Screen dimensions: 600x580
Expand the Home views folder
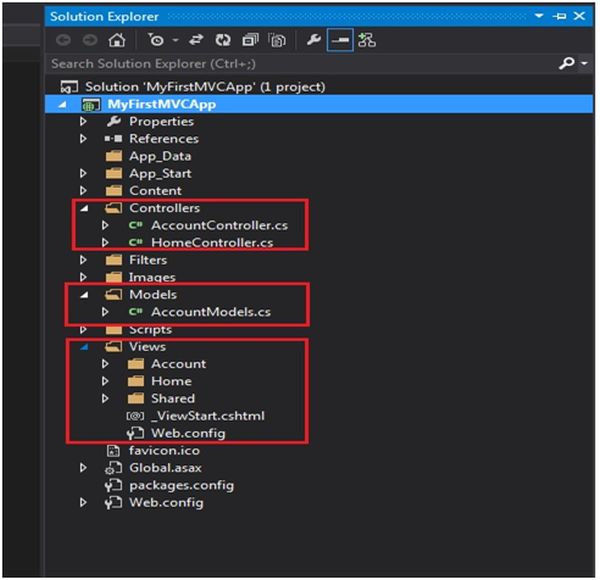pos(105,381)
